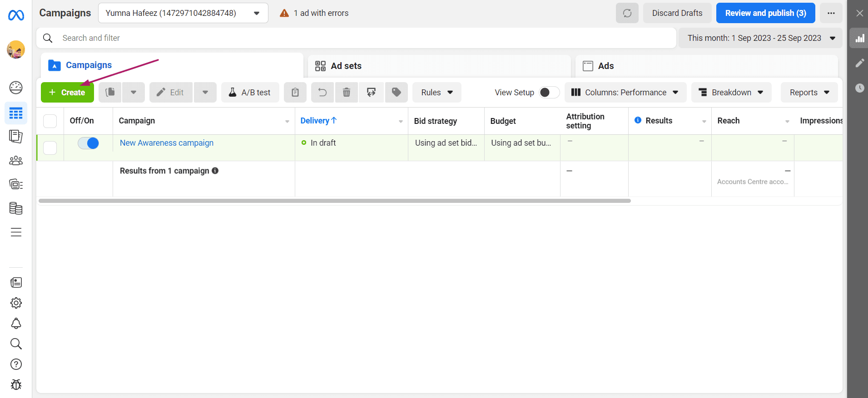Click the undo arrow icon
The height and width of the screenshot is (398, 868).
tap(322, 93)
